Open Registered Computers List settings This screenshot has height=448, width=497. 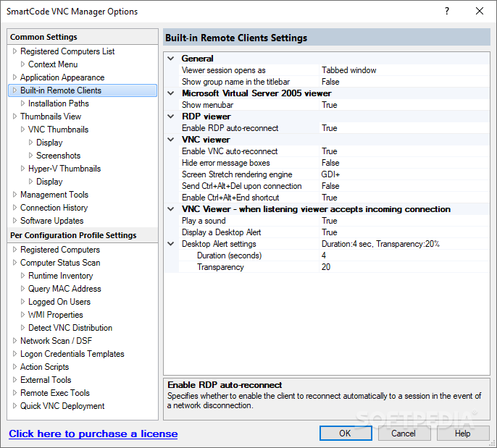point(67,51)
